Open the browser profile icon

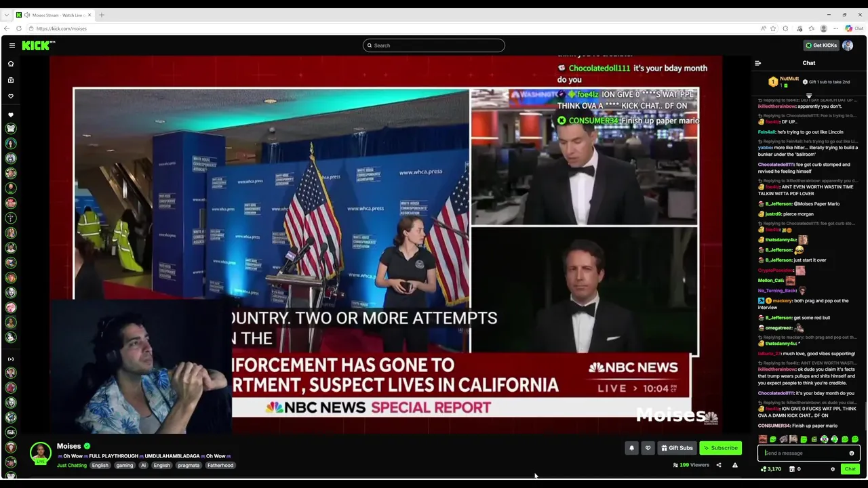pos(823,28)
